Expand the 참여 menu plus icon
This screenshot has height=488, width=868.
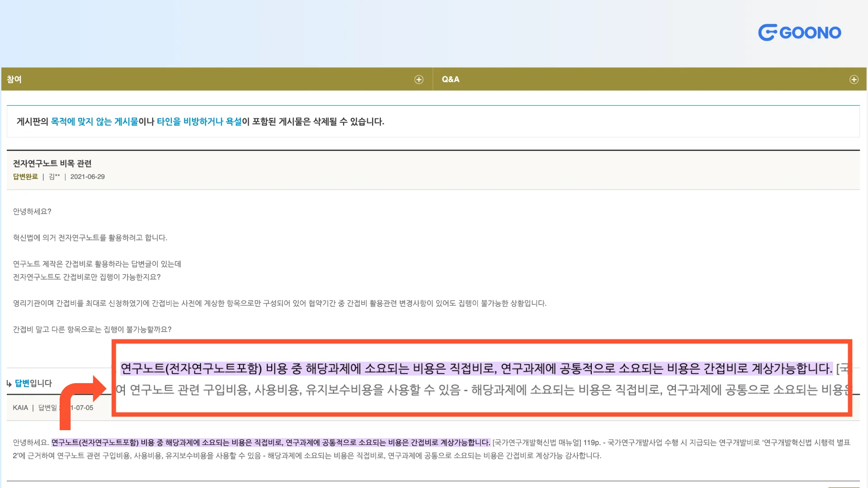(419, 80)
